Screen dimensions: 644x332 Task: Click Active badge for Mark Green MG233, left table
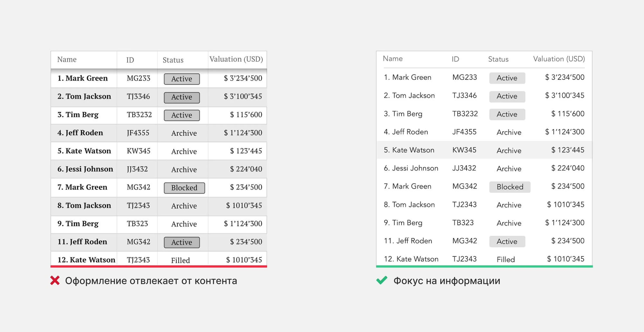(x=182, y=79)
